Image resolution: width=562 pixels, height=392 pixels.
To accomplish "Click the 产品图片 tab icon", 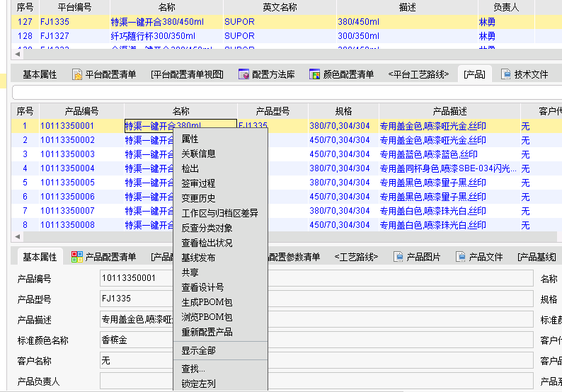I will [x=398, y=257].
